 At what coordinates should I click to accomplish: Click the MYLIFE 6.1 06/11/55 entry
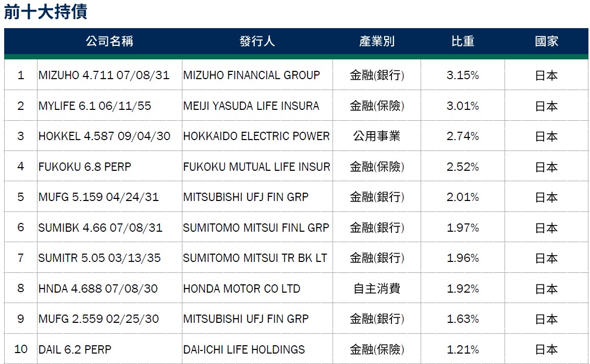(x=94, y=106)
